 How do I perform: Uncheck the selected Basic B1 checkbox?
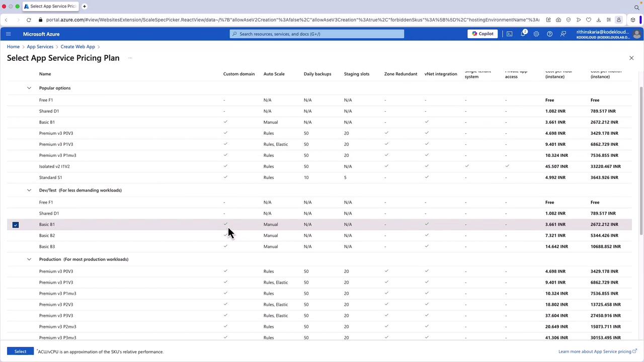pos(16,225)
